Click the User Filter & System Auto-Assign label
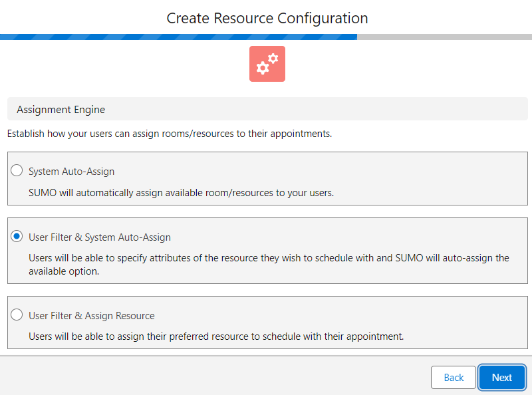532x395 pixels. coord(100,237)
